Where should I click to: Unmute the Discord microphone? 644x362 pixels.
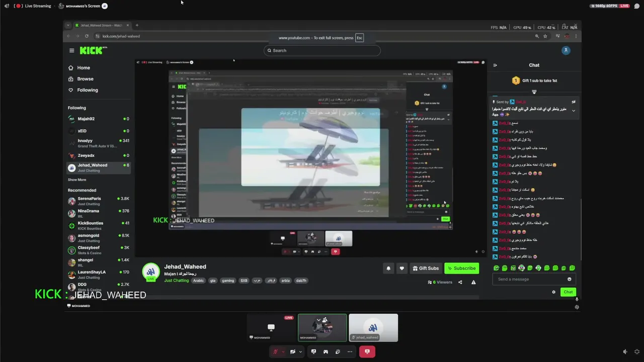tap(275, 351)
